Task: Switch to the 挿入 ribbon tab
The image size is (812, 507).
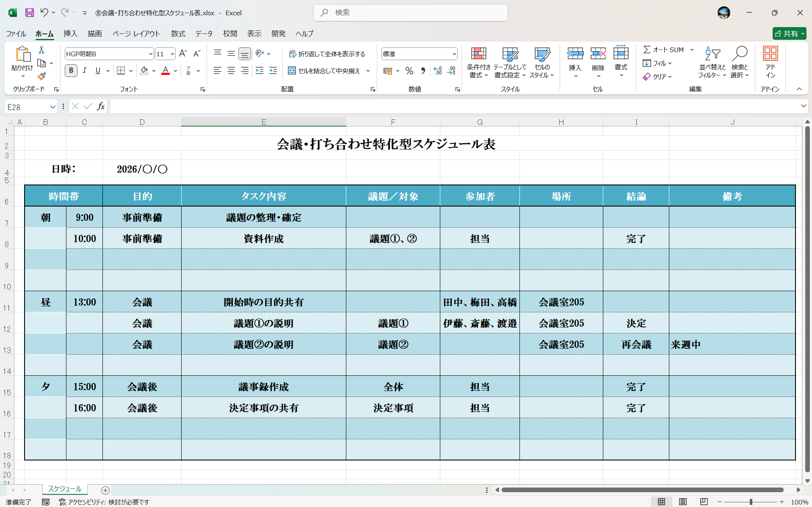Action: [70, 33]
